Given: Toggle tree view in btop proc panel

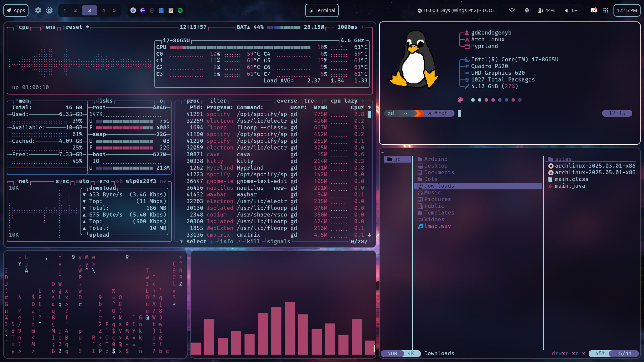Looking at the screenshot, I should 311,101.
